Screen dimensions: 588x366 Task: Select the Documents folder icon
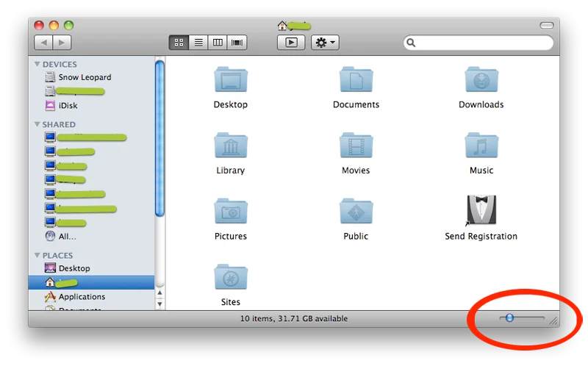tap(356, 79)
